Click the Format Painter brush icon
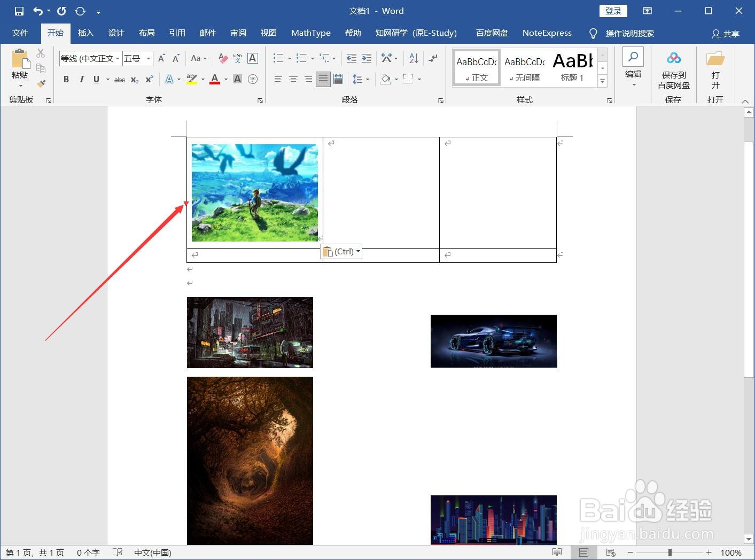The width and height of the screenshot is (755, 560). [41, 83]
